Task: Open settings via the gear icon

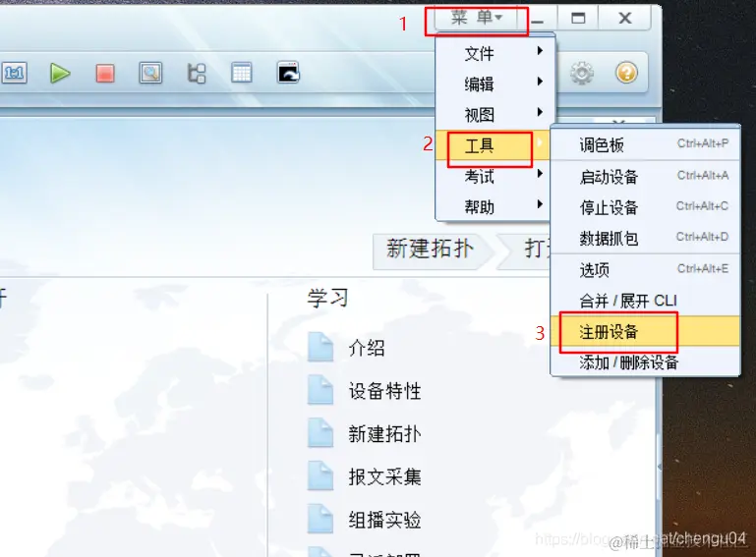Action: pos(581,74)
